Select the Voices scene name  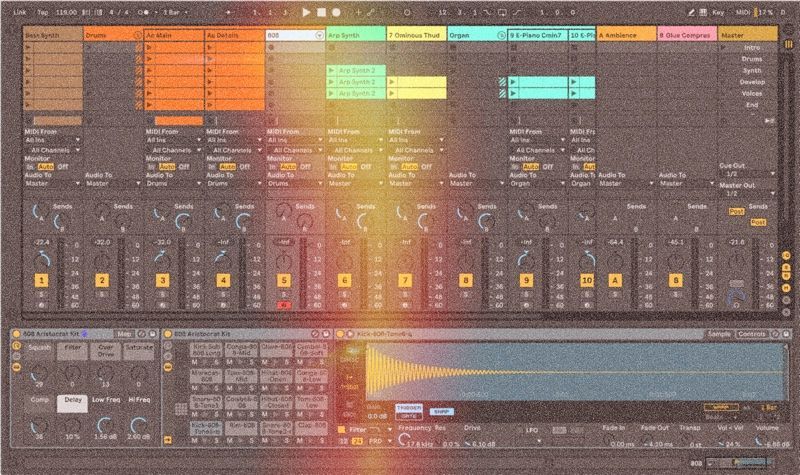coord(752,93)
